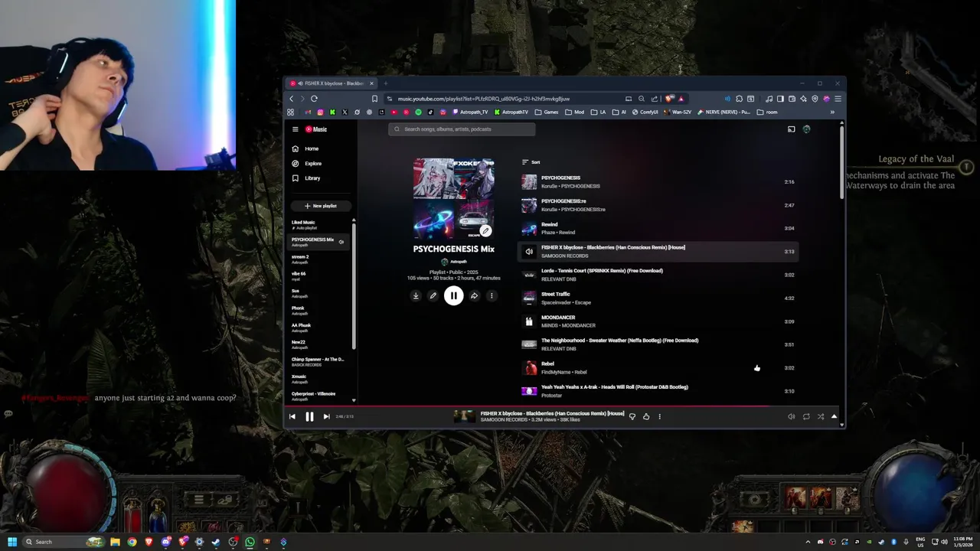Skip to the next track
The height and width of the screenshot is (551, 980).
click(x=326, y=416)
